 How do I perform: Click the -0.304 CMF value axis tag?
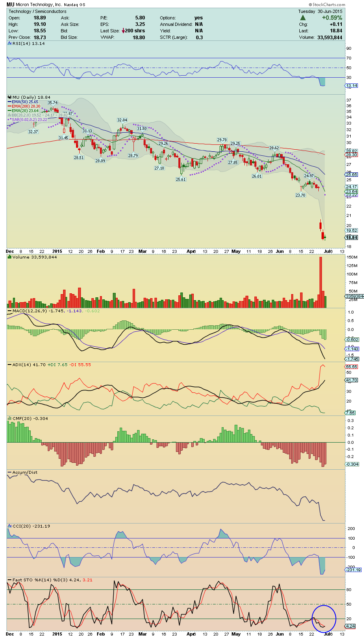coord(351,464)
